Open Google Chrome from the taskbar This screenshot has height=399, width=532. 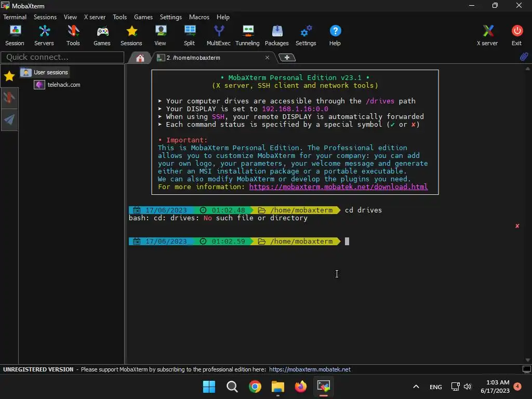[x=255, y=387]
